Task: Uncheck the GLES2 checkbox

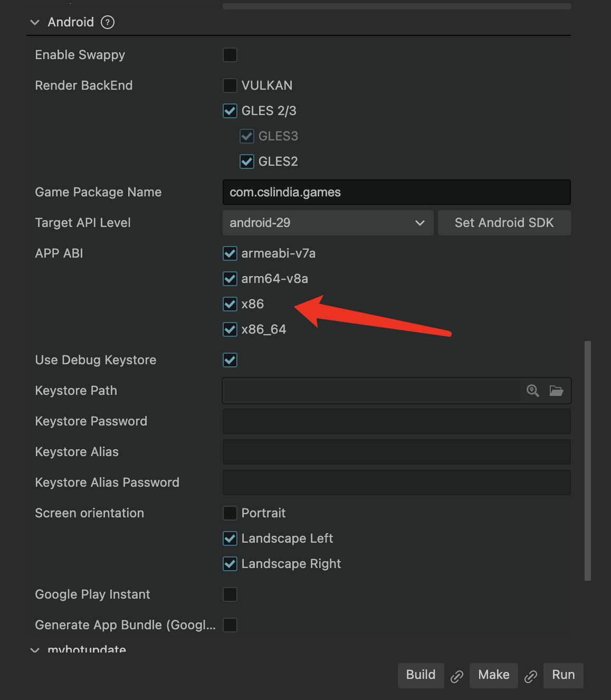Action: click(x=247, y=162)
